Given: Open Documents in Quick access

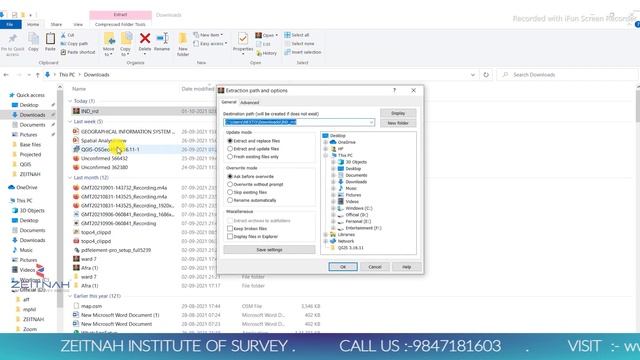Looking at the screenshot, I should (x=32, y=125).
